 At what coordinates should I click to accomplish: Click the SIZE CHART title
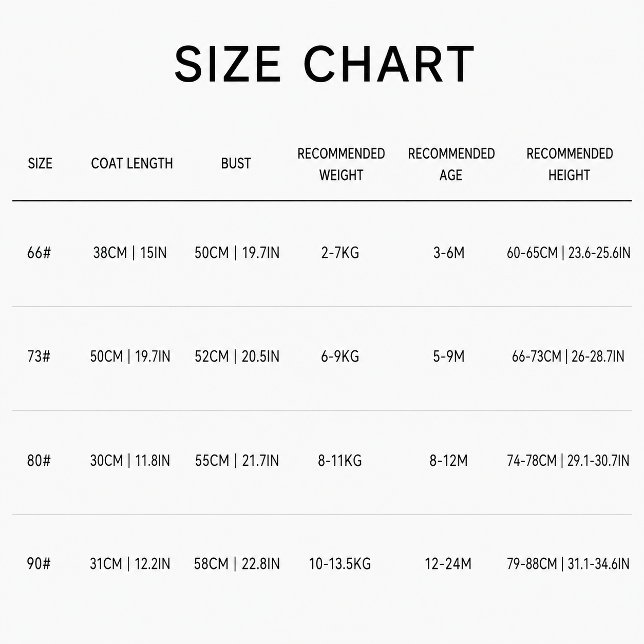pos(324,64)
